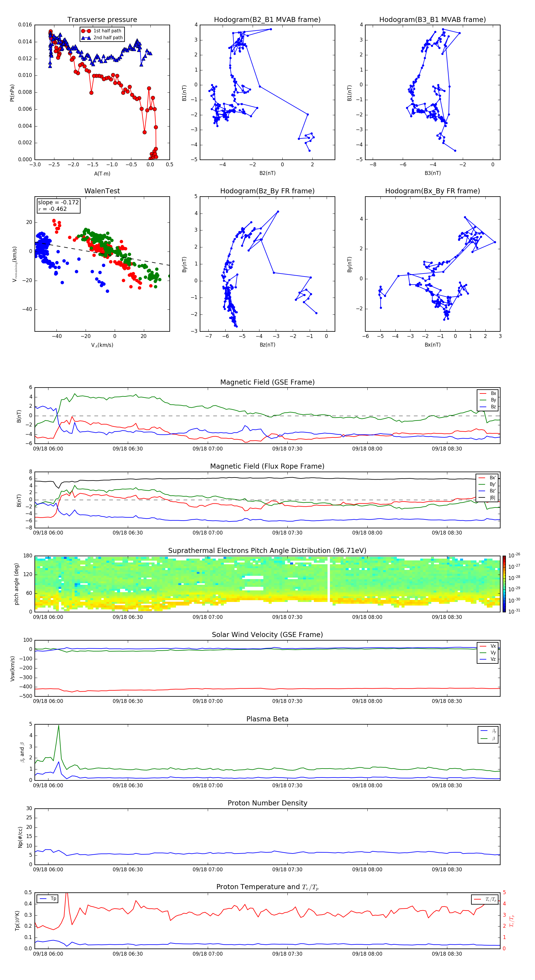
Task: Click the 'B3(nT)' x-axis label
Action: click(432, 173)
